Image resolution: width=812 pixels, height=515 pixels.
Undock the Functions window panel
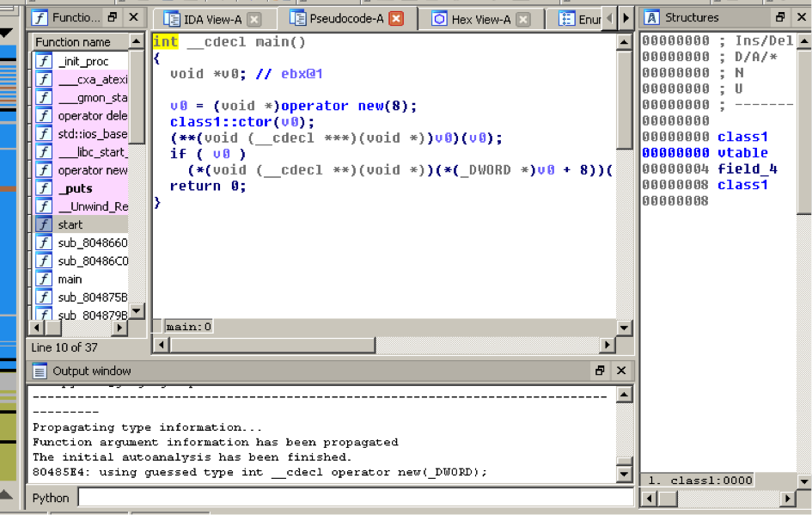[x=113, y=17]
